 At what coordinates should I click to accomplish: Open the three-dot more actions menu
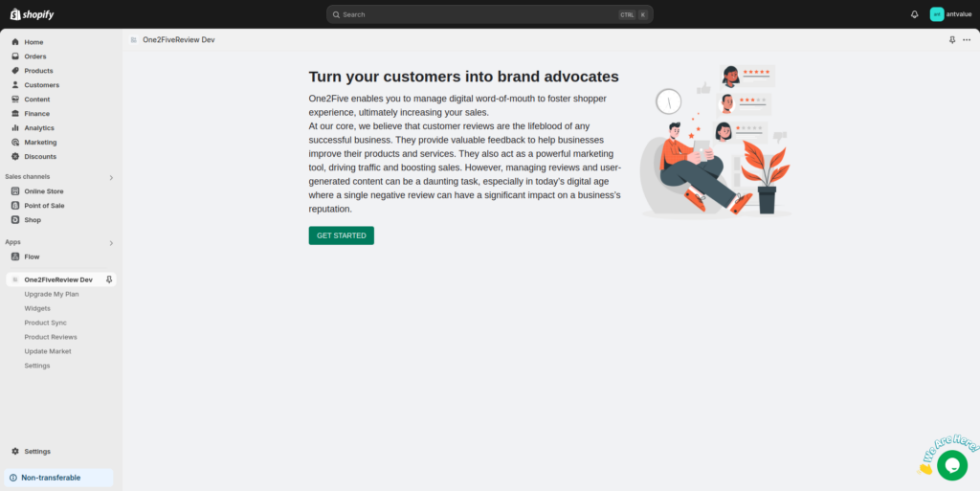[967, 40]
